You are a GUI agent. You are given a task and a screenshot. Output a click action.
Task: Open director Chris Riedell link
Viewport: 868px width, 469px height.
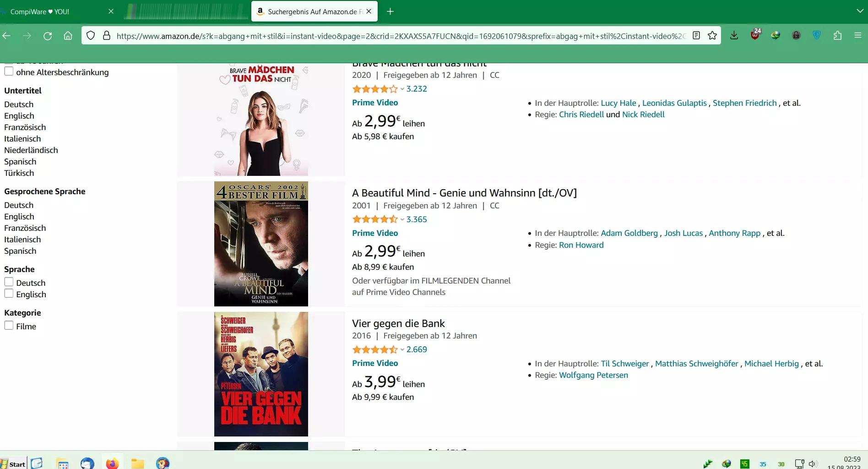(581, 115)
